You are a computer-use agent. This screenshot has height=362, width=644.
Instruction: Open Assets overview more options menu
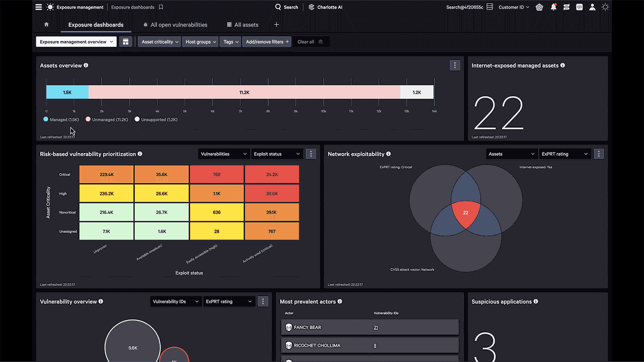pos(455,65)
